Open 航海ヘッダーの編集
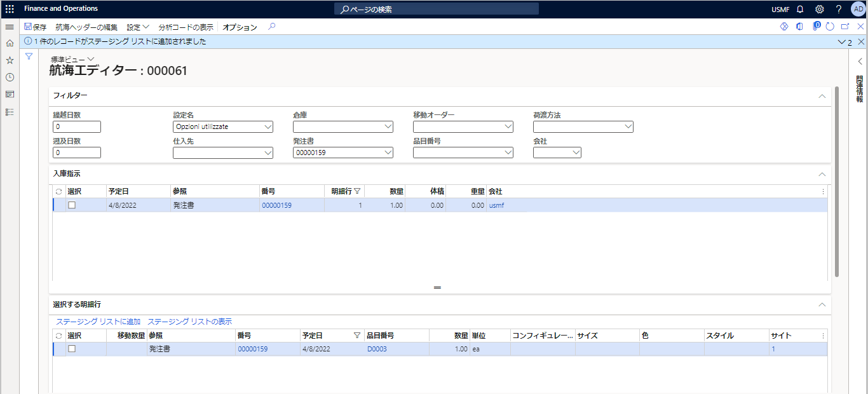The width and height of the screenshot is (868, 394). pos(86,27)
